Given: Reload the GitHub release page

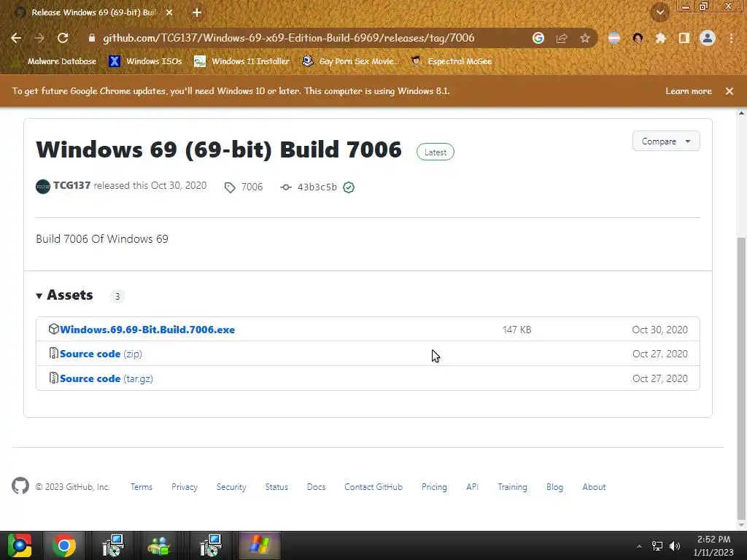Looking at the screenshot, I should (63, 38).
